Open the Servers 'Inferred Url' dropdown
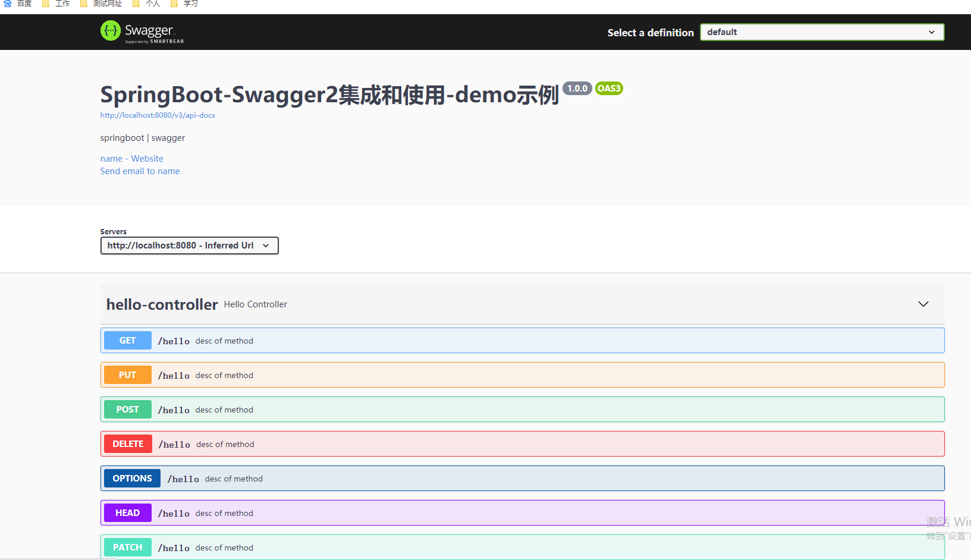Viewport: 971px width, 560px height. 189,246
